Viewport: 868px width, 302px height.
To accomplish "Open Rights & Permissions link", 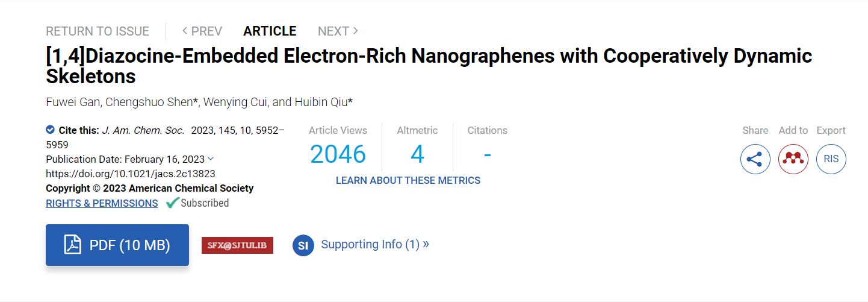I will tap(102, 203).
